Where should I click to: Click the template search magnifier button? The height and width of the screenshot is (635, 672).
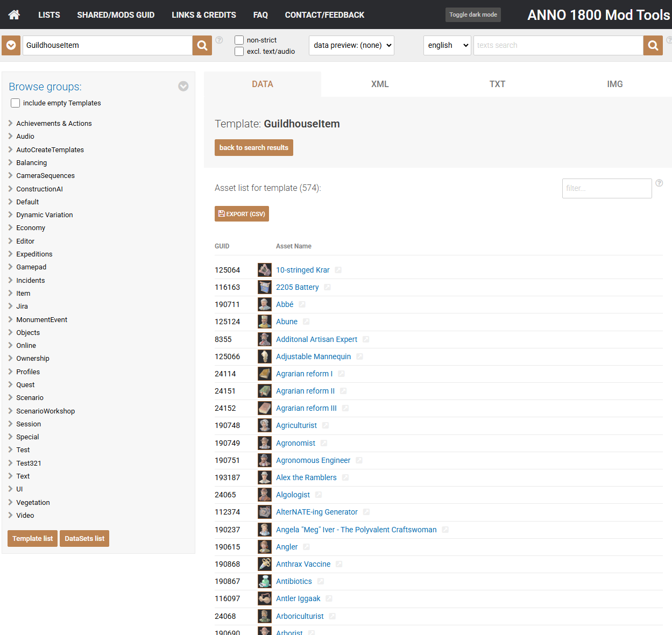click(x=202, y=46)
